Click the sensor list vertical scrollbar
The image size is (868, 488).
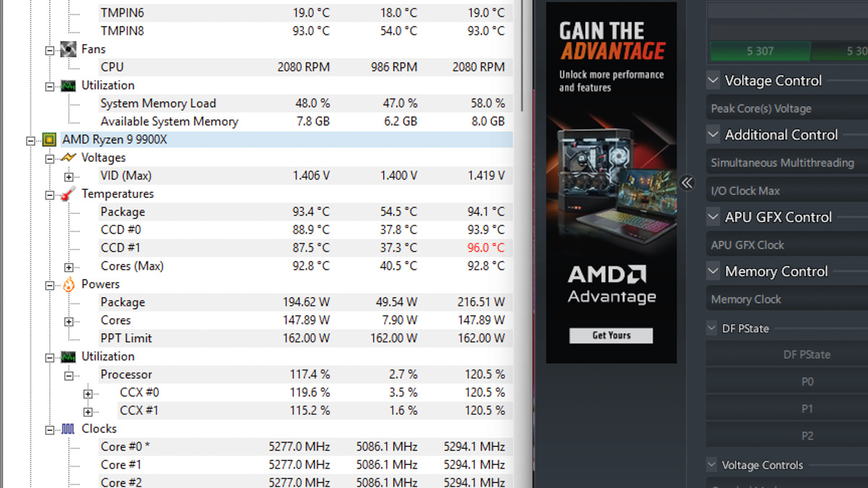(522, 54)
